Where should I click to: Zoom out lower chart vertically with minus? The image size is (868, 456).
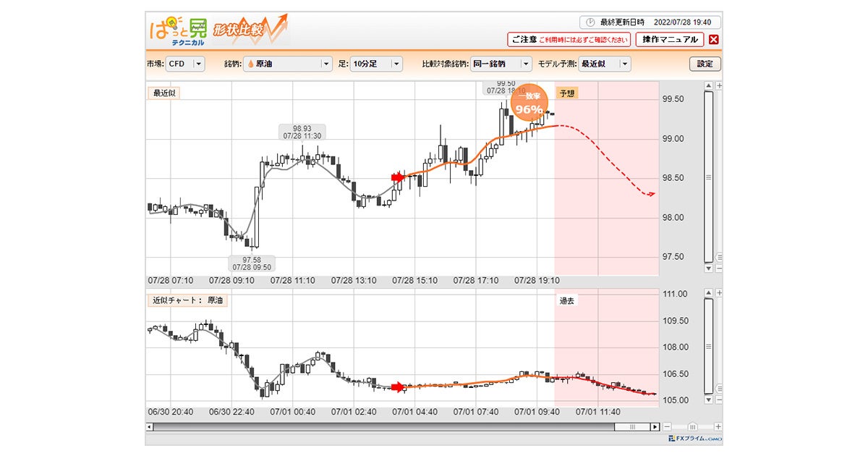[719, 400]
